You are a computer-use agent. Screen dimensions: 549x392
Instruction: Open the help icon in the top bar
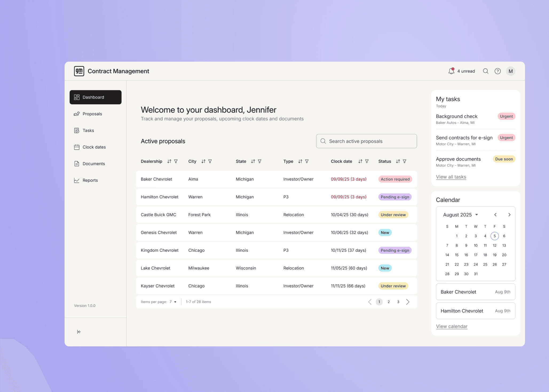(x=497, y=71)
